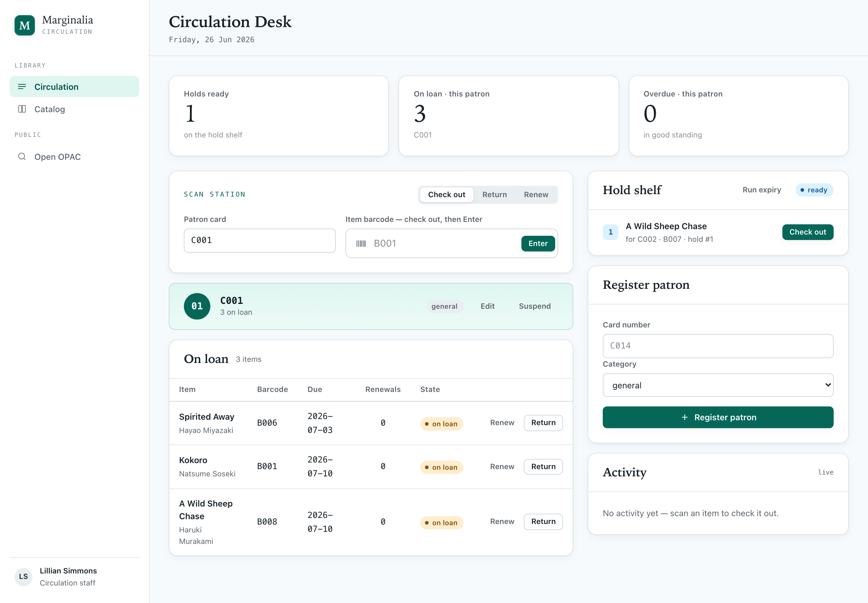Check out A Wild Sheep Chase hold
This screenshot has width=868, height=603.
807,232
